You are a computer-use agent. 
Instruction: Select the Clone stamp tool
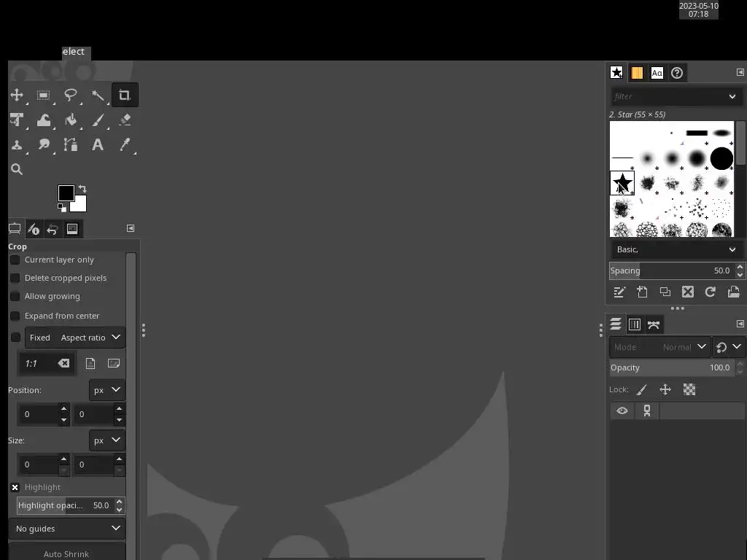pyautogui.click(x=17, y=144)
